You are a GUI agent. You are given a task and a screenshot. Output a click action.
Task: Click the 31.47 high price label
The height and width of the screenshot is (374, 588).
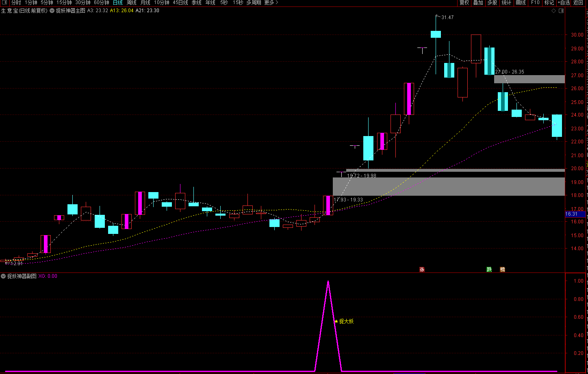pos(447,17)
